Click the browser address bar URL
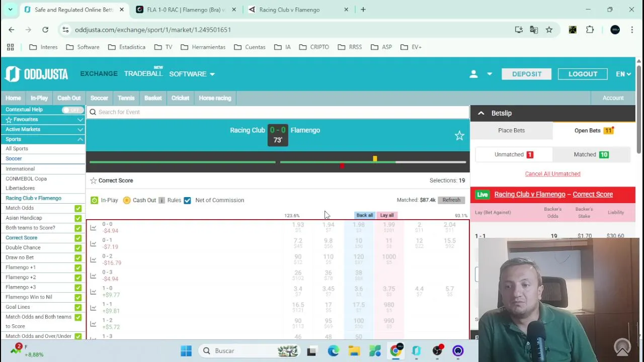644x362 pixels. tap(153, 30)
